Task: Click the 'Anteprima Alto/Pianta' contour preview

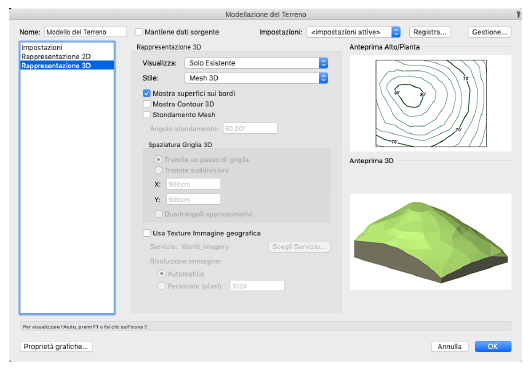Action: (x=430, y=103)
